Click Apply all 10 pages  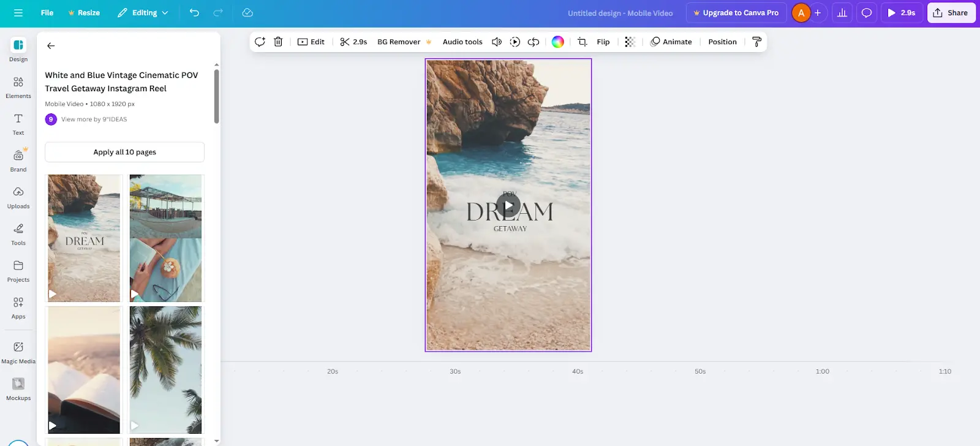tap(124, 152)
